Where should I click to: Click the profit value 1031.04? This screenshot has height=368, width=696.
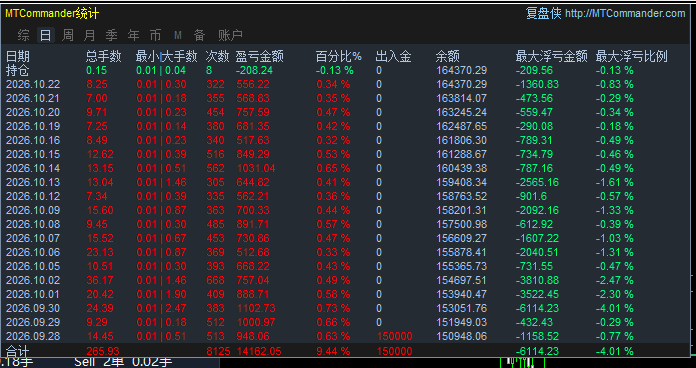coord(256,168)
